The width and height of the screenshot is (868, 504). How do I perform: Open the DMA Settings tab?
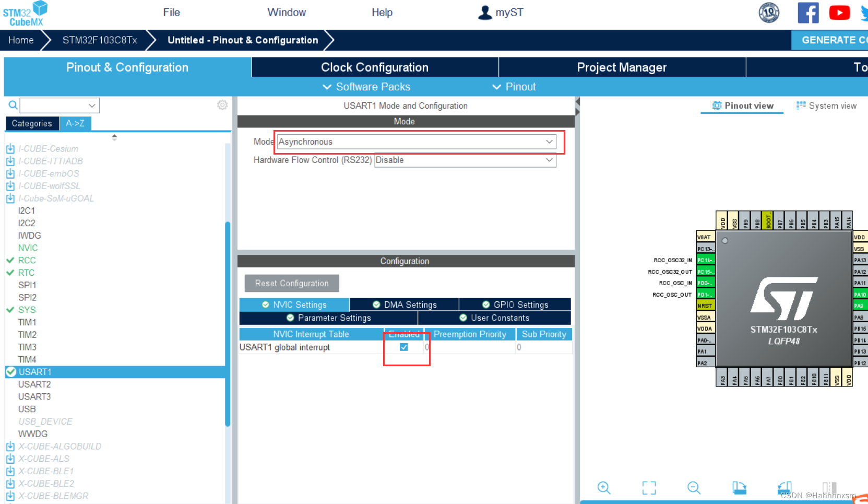[x=404, y=304]
